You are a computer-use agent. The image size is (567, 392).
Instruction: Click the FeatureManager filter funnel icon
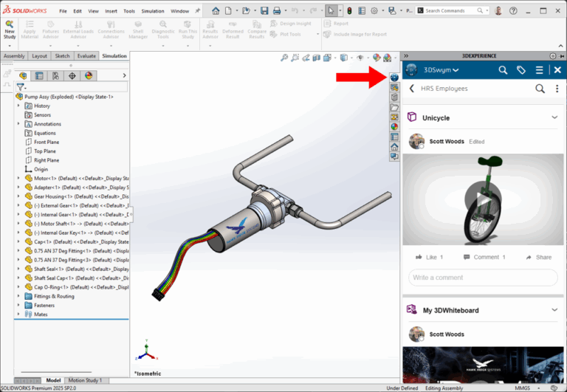click(21, 87)
